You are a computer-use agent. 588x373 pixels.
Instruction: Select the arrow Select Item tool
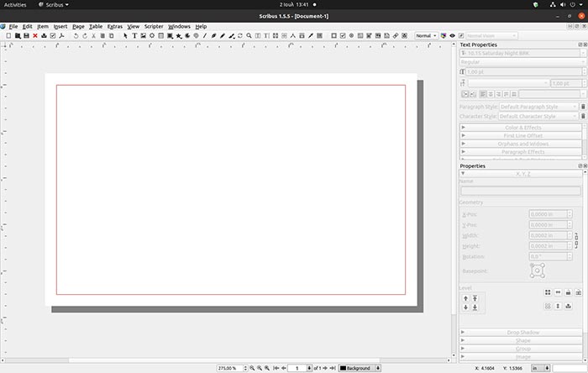click(125, 35)
